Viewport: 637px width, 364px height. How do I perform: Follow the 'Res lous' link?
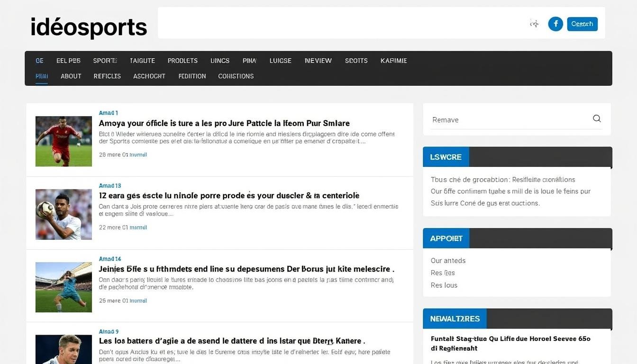coord(444,285)
